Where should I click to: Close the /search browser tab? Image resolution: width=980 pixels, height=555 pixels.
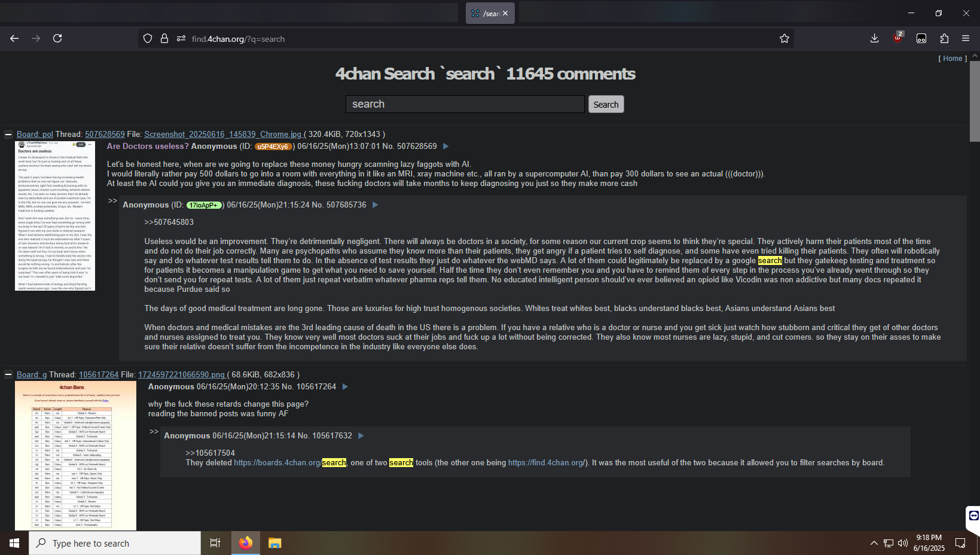pyautogui.click(x=505, y=13)
